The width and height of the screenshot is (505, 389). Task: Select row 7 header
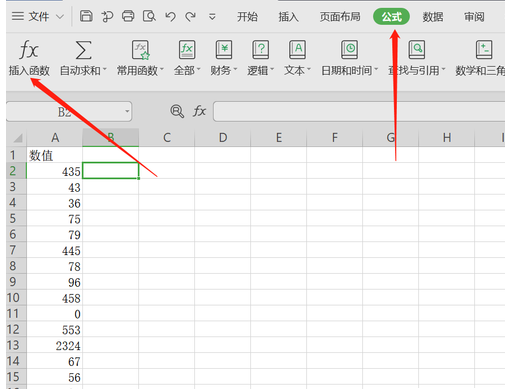click(x=16, y=250)
